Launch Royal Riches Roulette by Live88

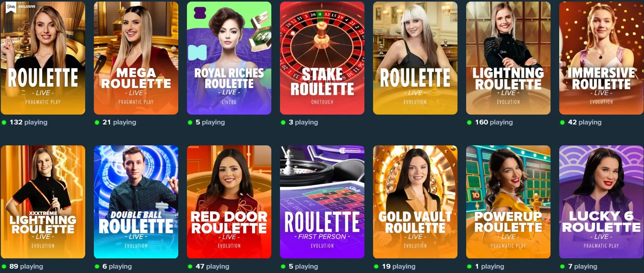point(229,58)
